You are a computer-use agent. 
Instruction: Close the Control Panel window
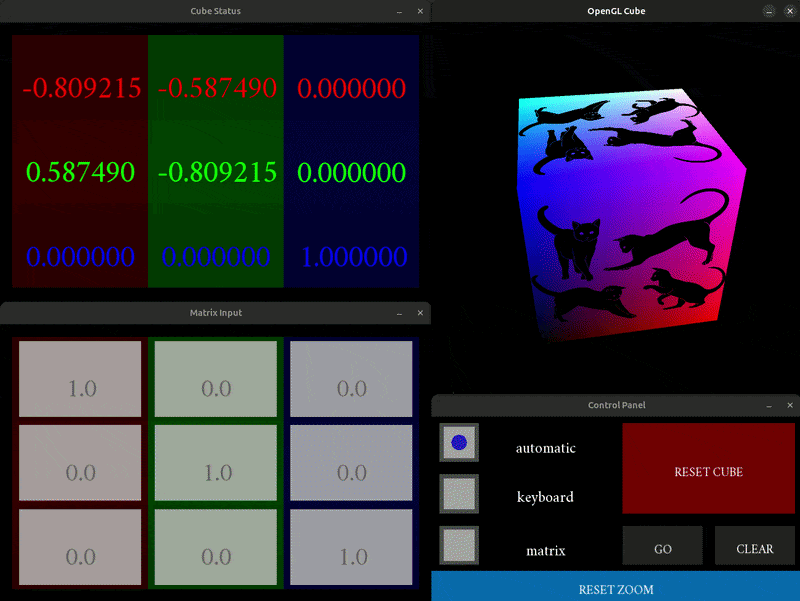[x=790, y=405]
